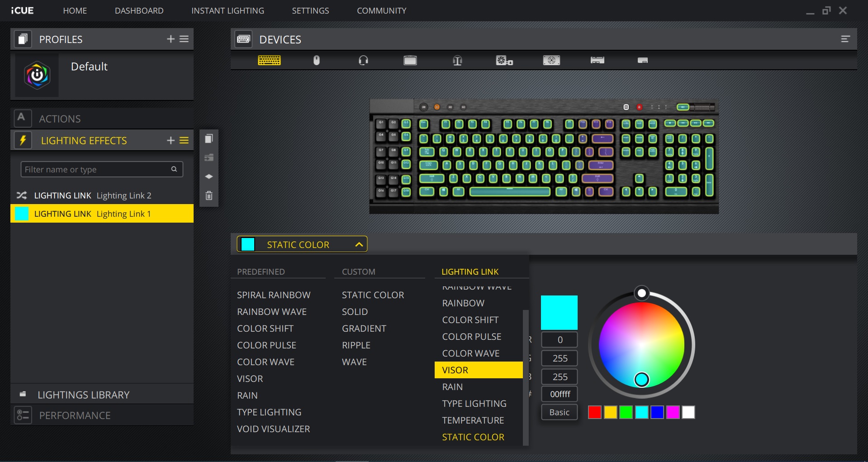This screenshot has height=462, width=868.
Task: Select the headset stand device icon
Action: click(457, 60)
